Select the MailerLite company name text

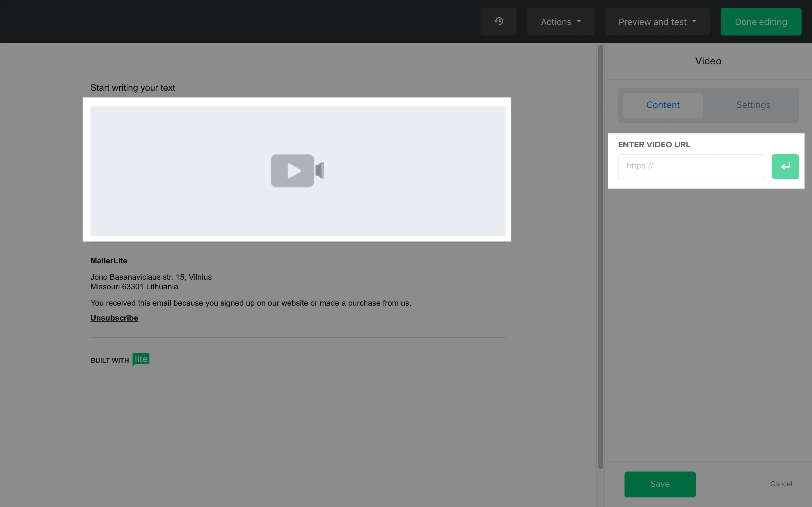(109, 261)
